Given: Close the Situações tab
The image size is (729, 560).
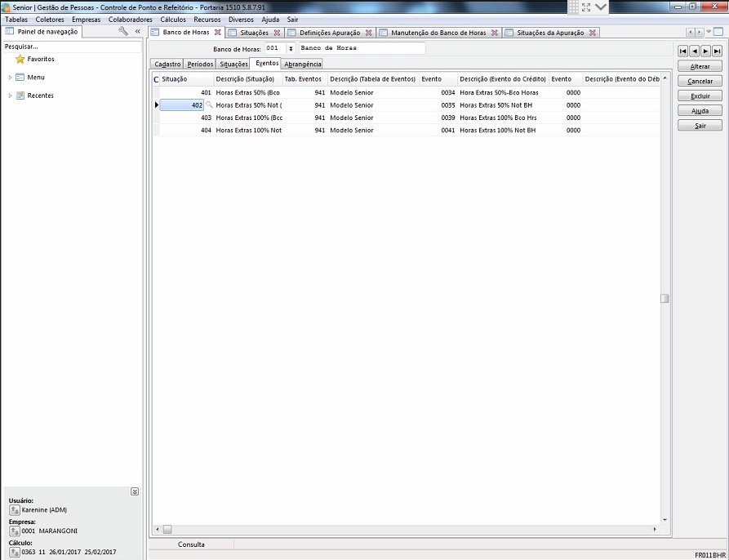Looking at the screenshot, I should point(277,33).
